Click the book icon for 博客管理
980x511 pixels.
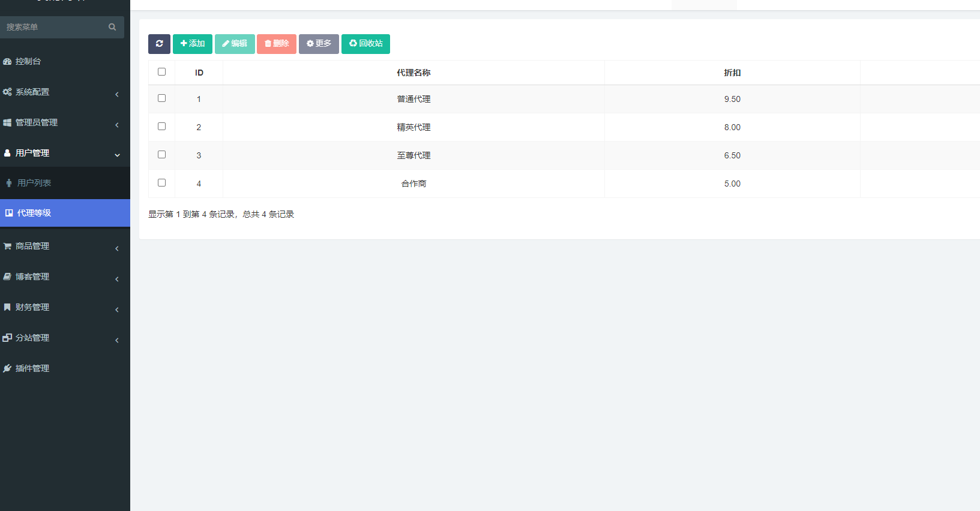point(7,276)
